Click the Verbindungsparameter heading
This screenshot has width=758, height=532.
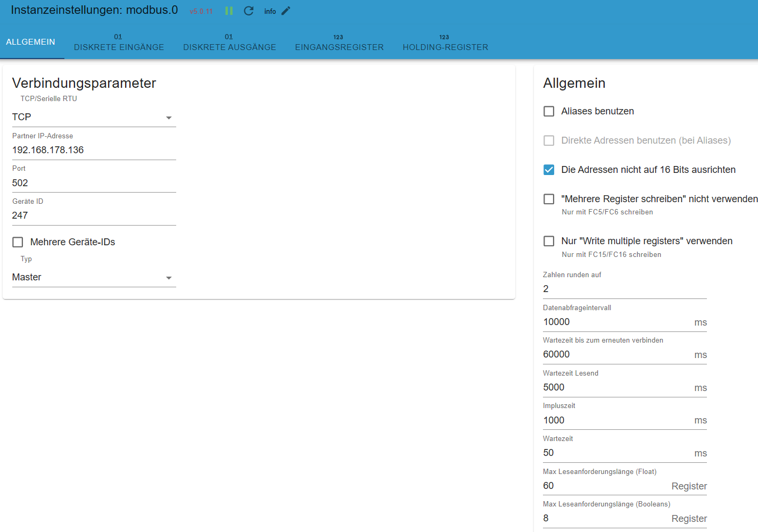click(x=84, y=83)
